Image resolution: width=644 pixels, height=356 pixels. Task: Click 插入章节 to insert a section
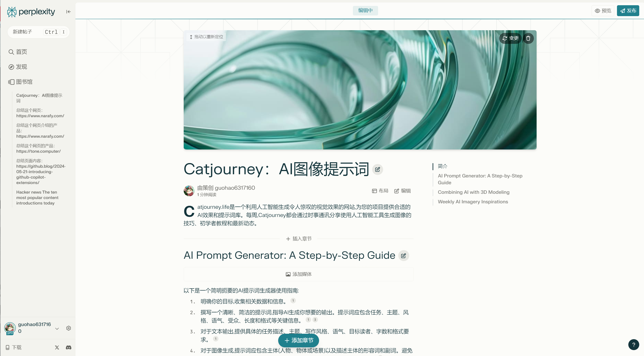coord(299,239)
